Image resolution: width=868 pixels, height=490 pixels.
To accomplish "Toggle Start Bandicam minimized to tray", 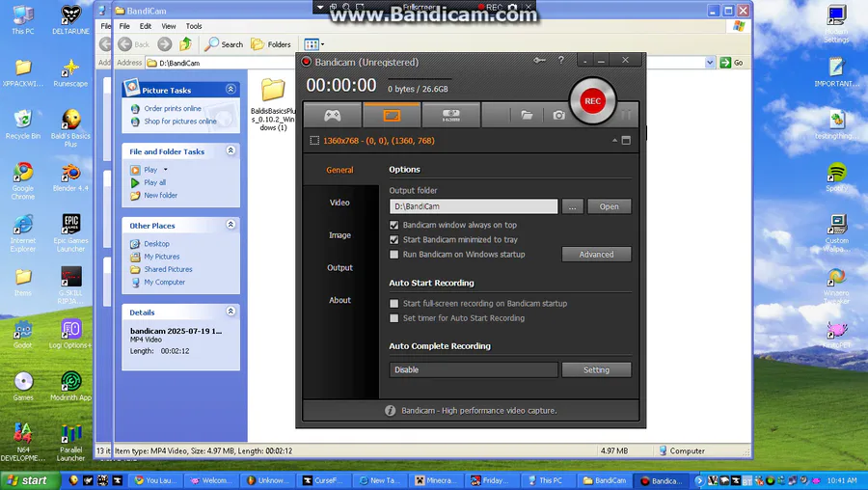I will [394, 240].
